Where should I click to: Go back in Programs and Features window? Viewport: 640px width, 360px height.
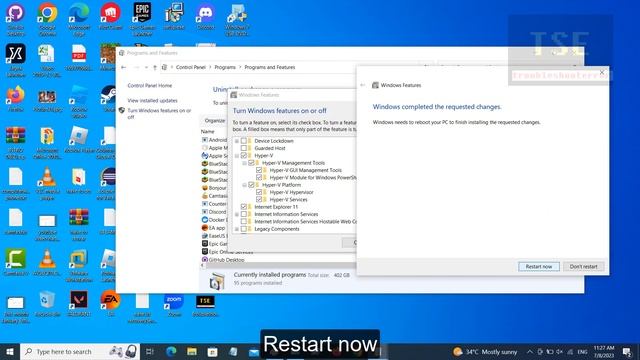124,67
